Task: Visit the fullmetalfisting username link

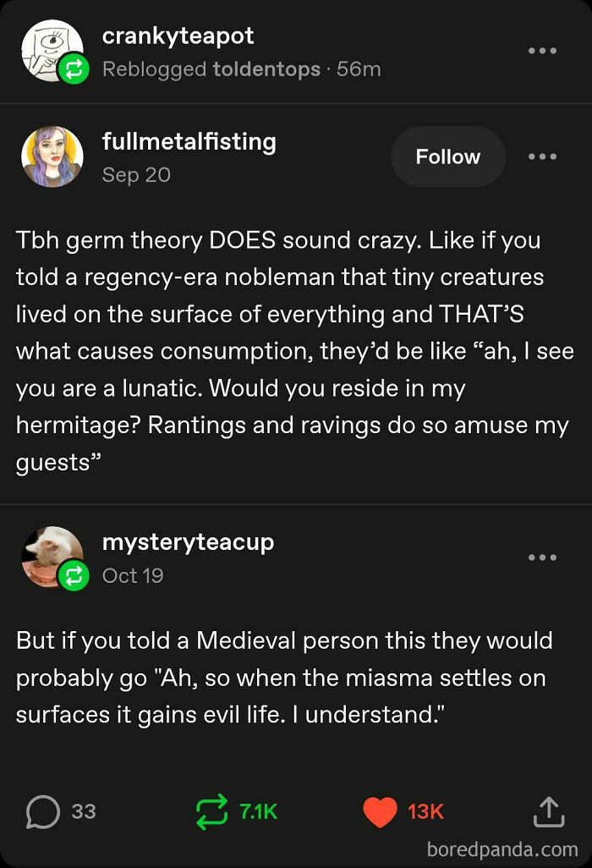Action: [x=189, y=141]
